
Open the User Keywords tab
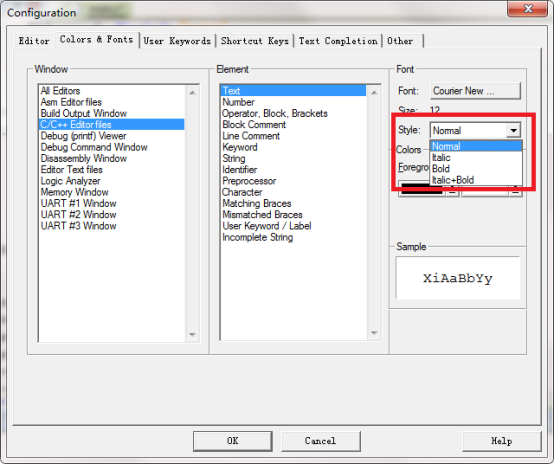[x=177, y=41]
